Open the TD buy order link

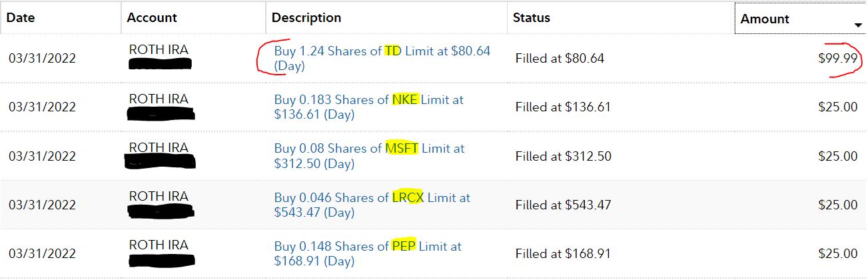click(x=382, y=59)
